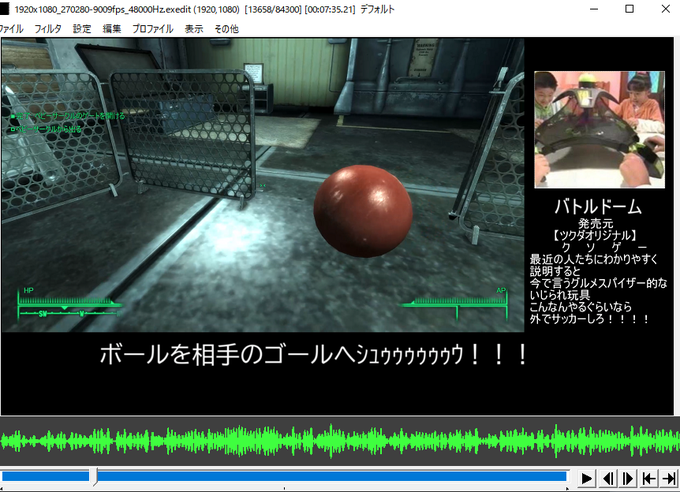Click the application icon in title bar
Image resolution: width=680 pixels, height=492 pixels.
[x=4, y=9]
